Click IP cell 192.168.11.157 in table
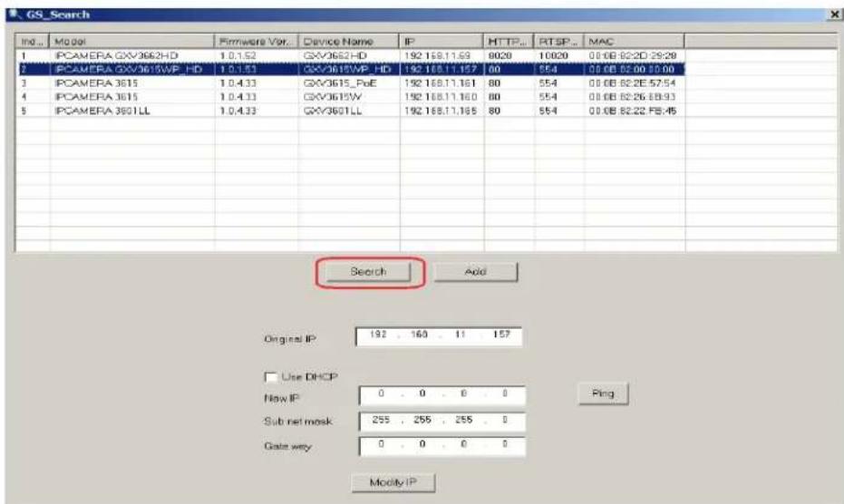The height and width of the screenshot is (504, 844). click(x=441, y=70)
